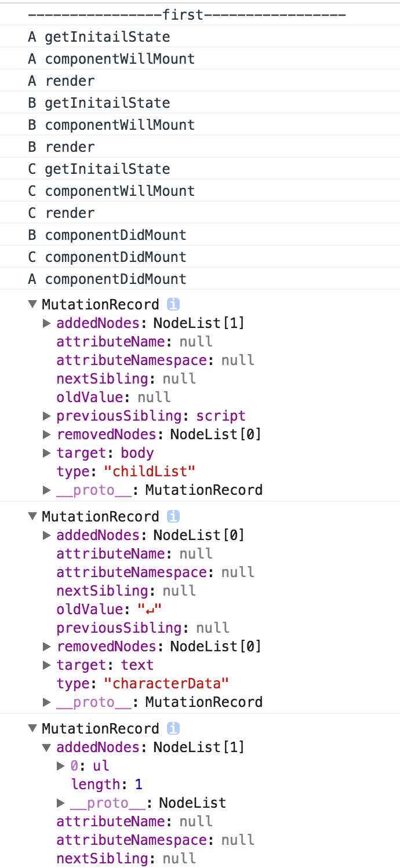
Task: Click info icon beside second MutationRecord
Action: tap(173, 516)
